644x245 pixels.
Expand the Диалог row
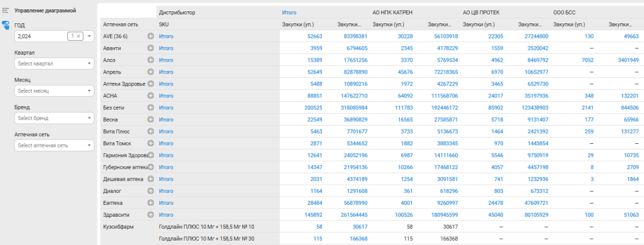tap(151, 191)
